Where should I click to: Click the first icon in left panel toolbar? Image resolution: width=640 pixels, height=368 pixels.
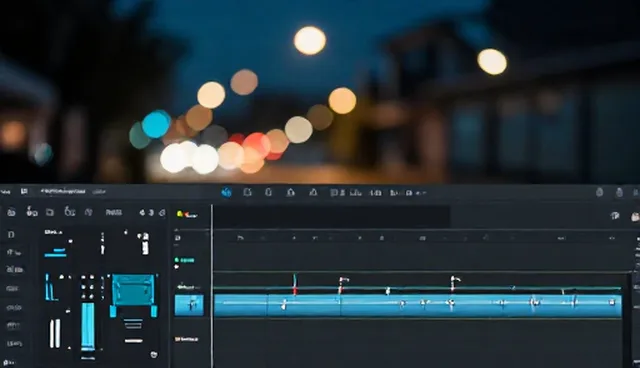coord(11,212)
